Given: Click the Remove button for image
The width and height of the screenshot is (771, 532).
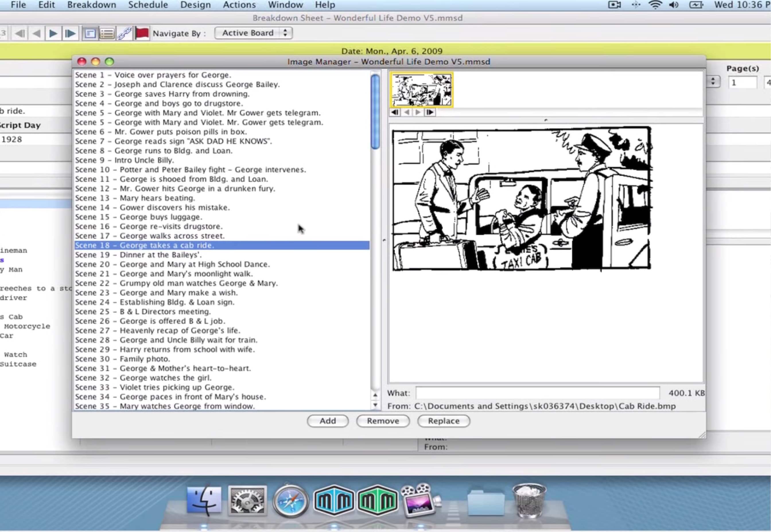Looking at the screenshot, I should point(383,421).
